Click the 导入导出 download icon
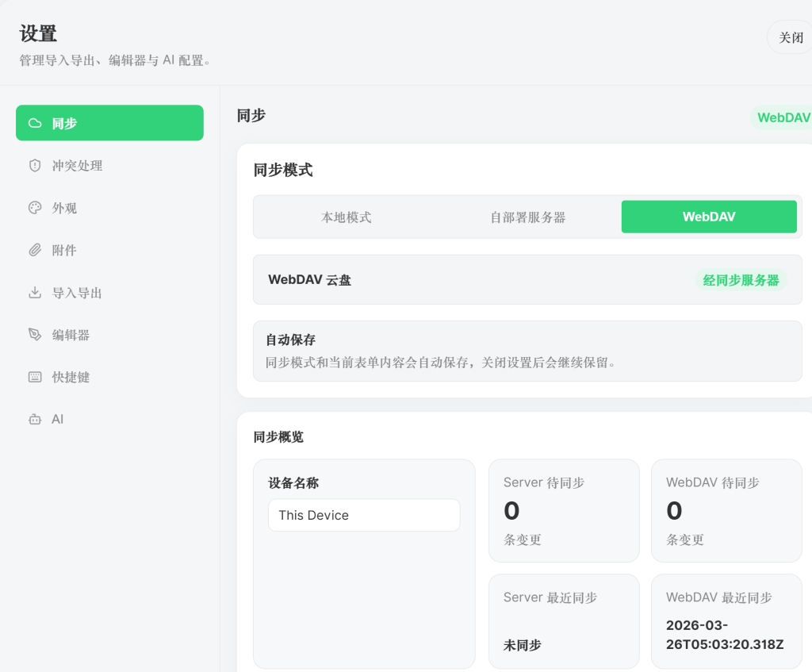Image resolution: width=812 pixels, height=672 pixels. (34, 292)
